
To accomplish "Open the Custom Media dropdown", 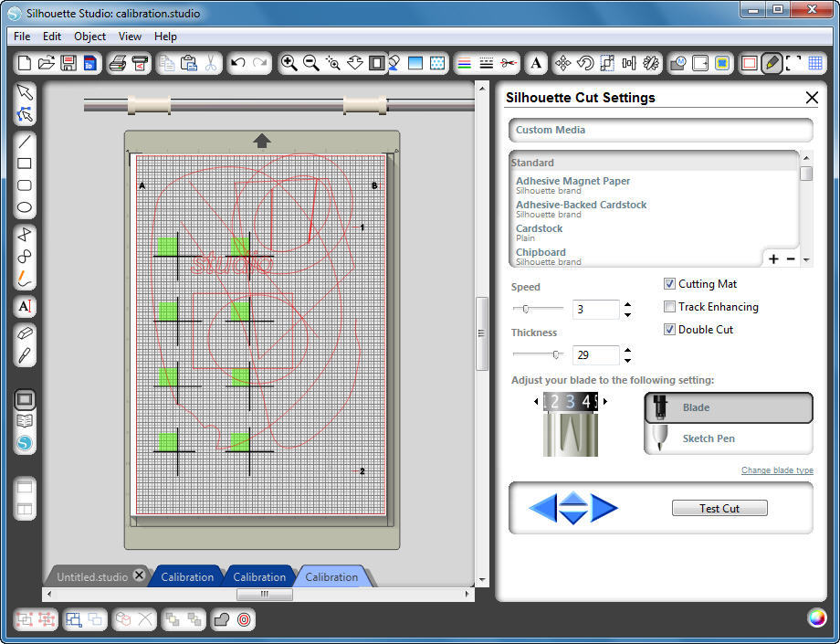I will [659, 130].
